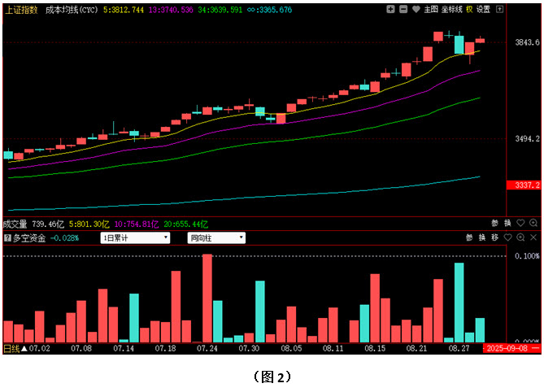Click the green 34:3639.591 value
Viewport: 544px width, 392px height.
point(220,10)
